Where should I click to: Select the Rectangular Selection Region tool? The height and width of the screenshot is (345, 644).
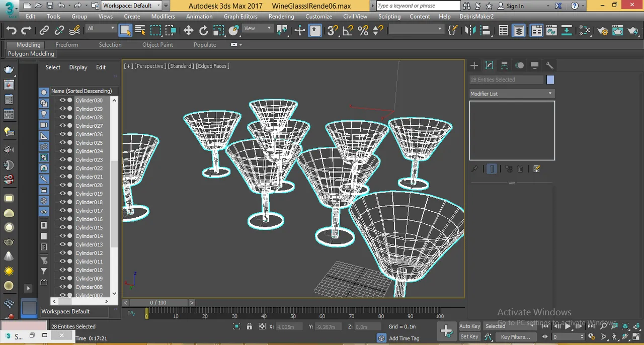coord(155,31)
